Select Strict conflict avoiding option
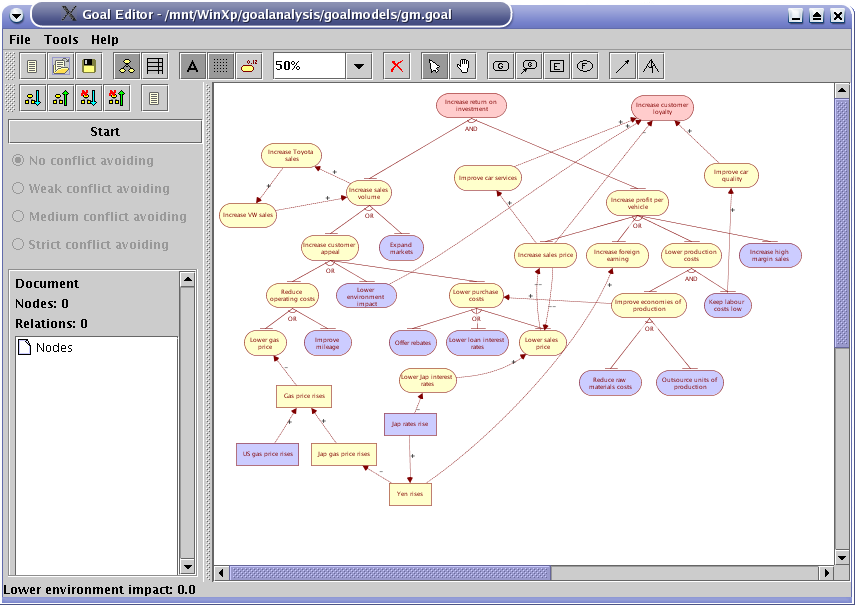Image resolution: width=855 pixels, height=605 pixels. click(91, 244)
